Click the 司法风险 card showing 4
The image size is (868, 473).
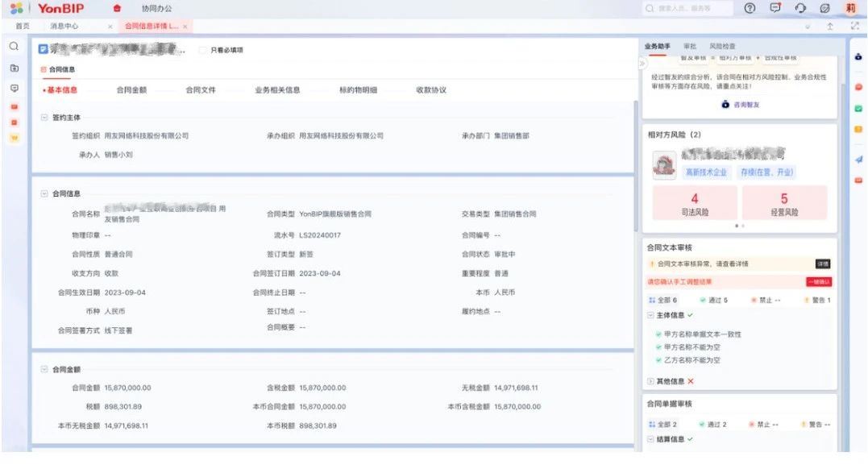click(694, 203)
